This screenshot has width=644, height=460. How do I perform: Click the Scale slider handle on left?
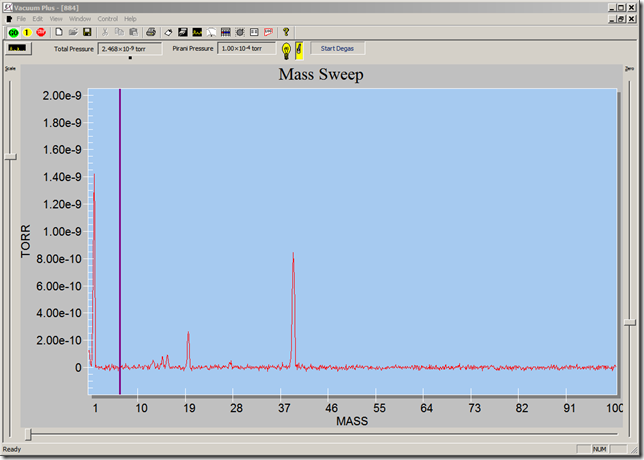[x=11, y=156]
